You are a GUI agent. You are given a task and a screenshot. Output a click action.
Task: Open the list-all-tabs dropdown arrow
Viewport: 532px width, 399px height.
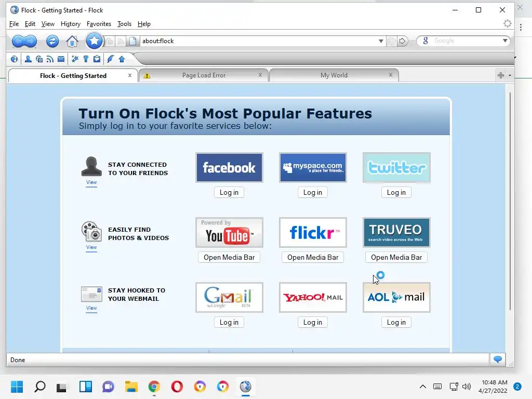point(510,75)
